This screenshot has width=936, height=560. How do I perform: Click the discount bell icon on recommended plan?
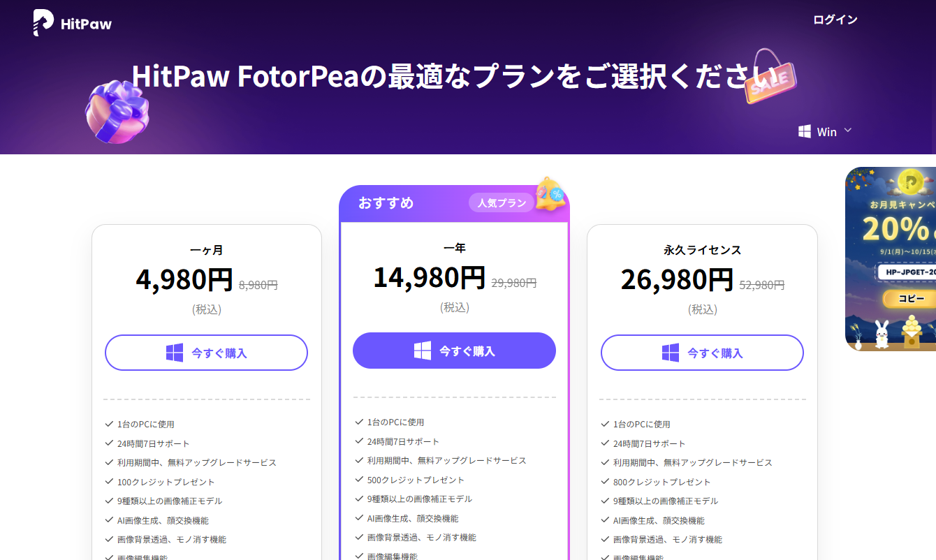[550, 193]
